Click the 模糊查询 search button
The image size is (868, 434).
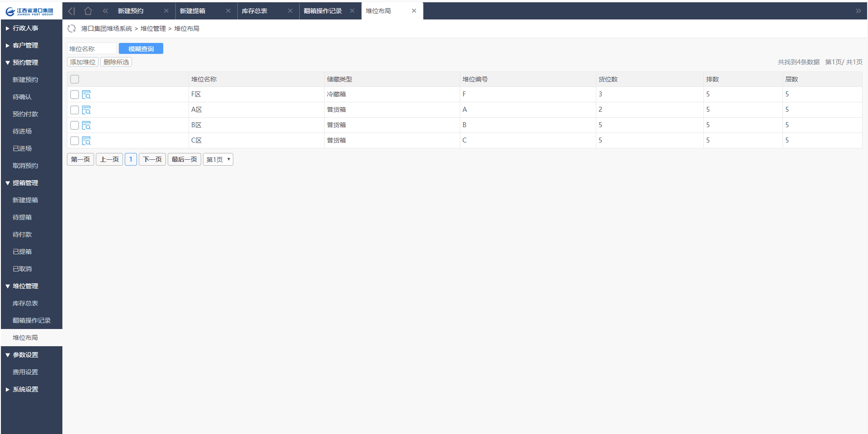click(141, 49)
